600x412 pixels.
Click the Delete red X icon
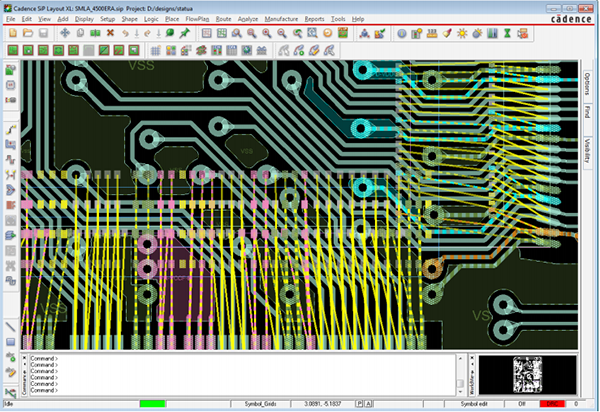110,33
